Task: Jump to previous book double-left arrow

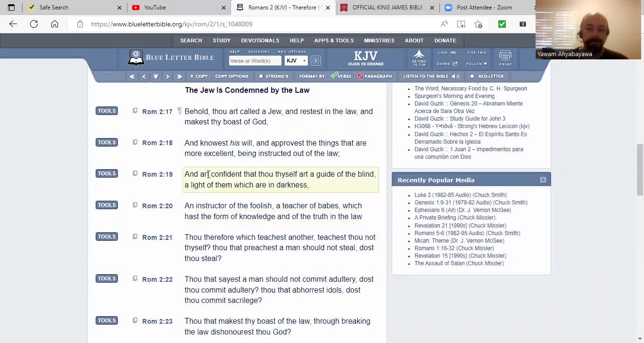Action: point(132,76)
